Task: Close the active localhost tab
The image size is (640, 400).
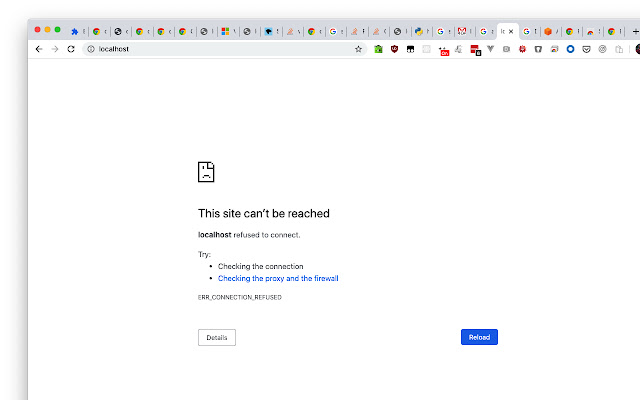Action: pos(511,31)
